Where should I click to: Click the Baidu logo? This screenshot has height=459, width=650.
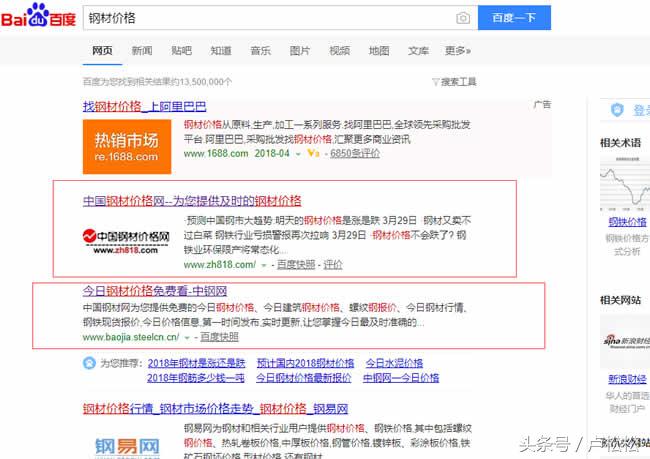click(x=38, y=16)
